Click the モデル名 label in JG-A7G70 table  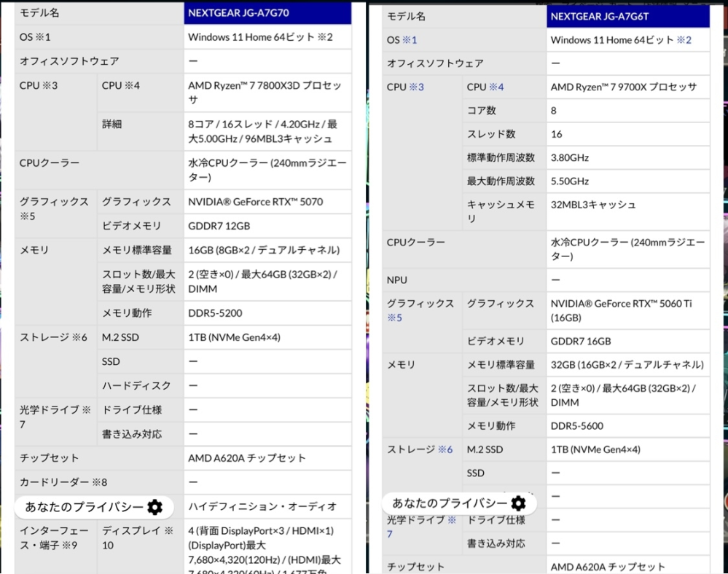(39, 13)
